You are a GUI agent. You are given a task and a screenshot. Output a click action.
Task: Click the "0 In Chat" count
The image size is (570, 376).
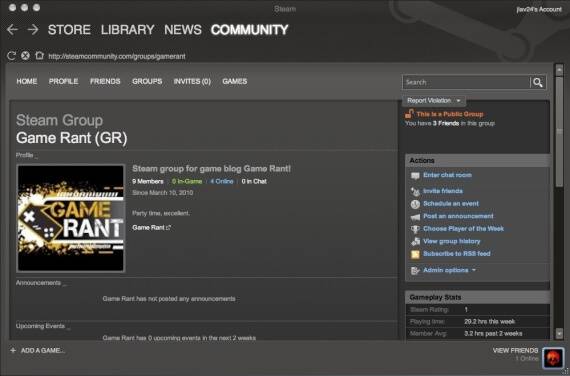pos(254,181)
